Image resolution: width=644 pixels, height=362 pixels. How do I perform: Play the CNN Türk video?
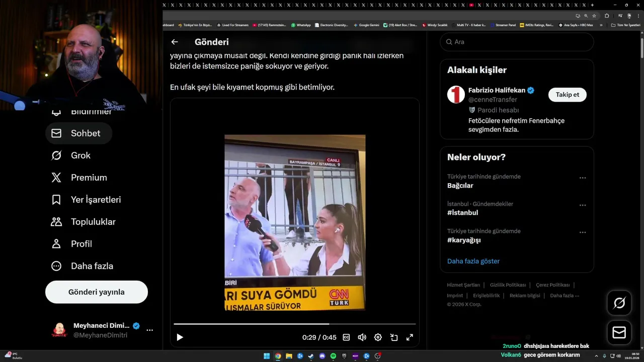coord(180,337)
